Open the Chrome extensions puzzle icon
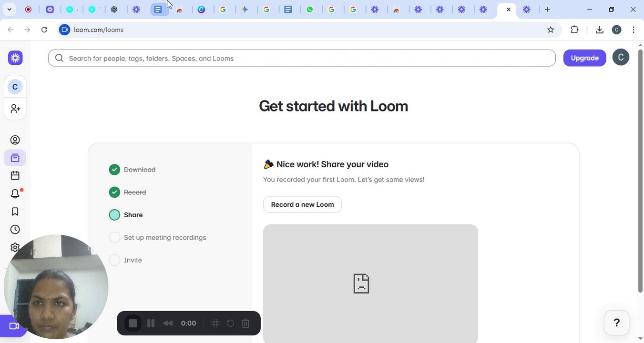The height and width of the screenshot is (343, 644). 574,30
